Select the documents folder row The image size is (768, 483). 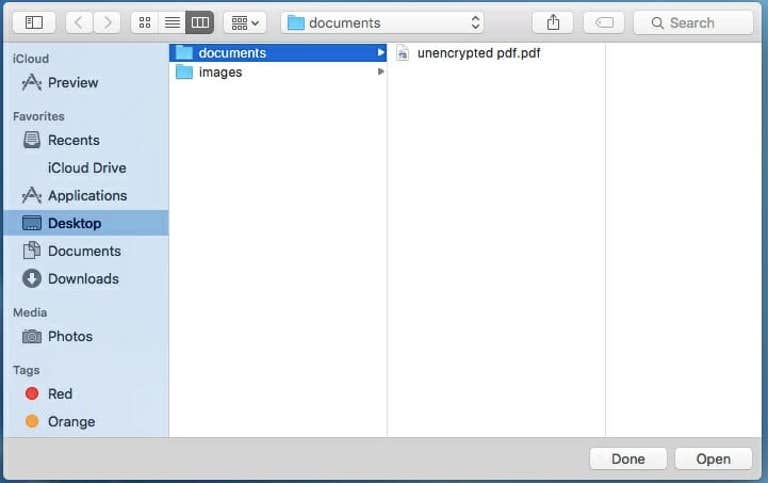coord(278,53)
